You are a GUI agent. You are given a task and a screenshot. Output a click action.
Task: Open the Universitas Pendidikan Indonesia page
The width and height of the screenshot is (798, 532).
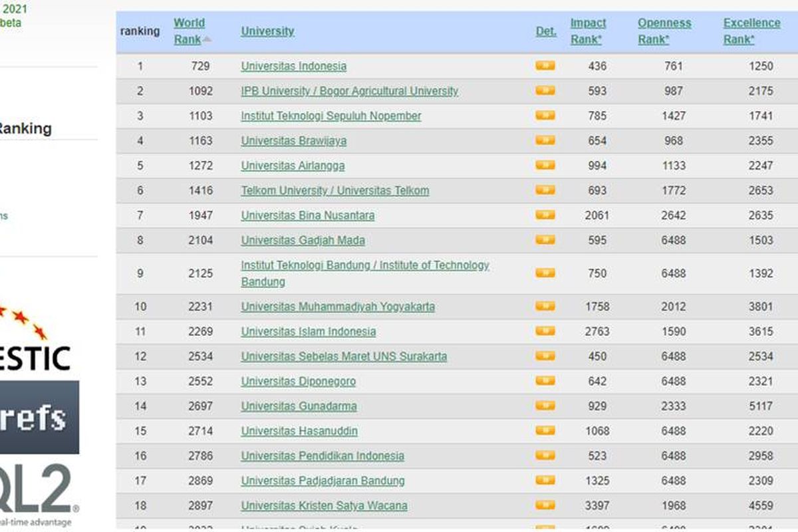(x=324, y=456)
